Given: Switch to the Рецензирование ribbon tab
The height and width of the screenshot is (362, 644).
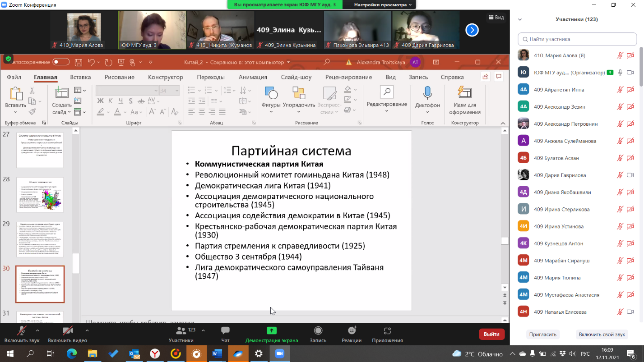Looking at the screenshot, I should pos(348,77).
